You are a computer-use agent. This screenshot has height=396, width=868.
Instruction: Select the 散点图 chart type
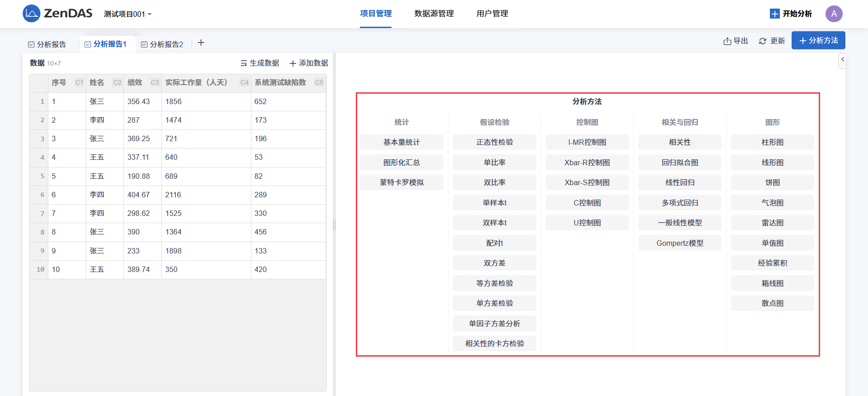click(x=772, y=303)
